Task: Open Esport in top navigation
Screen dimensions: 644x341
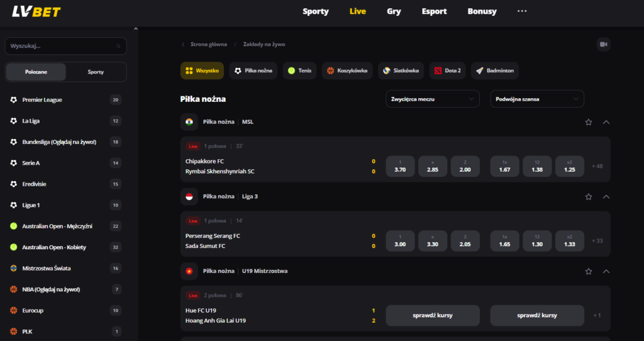Action: coord(434,11)
